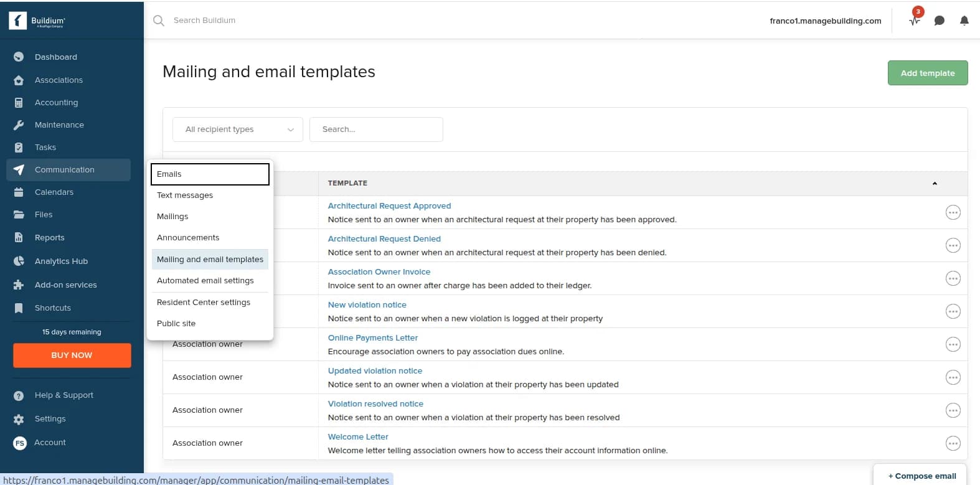
Task: Open the notifications bell
Action: (964, 21)
